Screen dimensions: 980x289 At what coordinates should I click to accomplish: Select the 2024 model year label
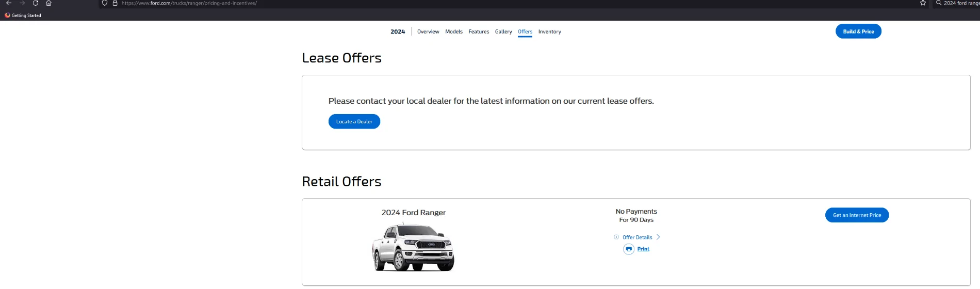pos(398,31)
